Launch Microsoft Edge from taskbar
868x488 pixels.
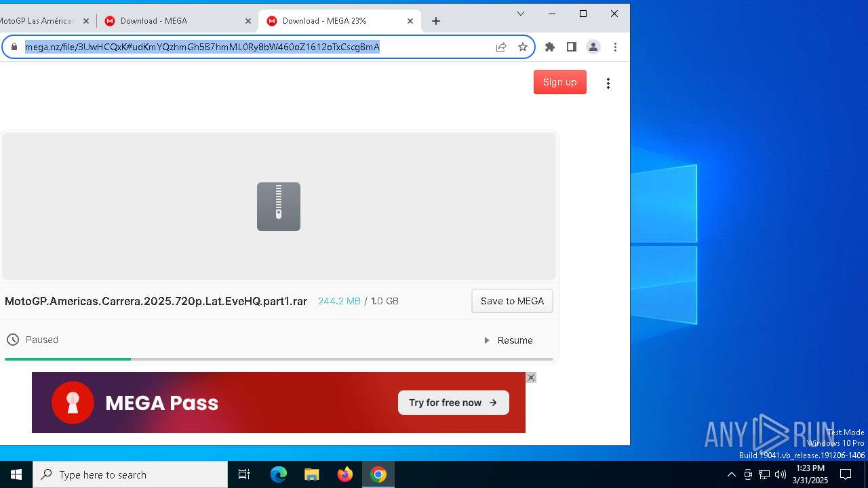pyautogui.click(x=279, y=474)
